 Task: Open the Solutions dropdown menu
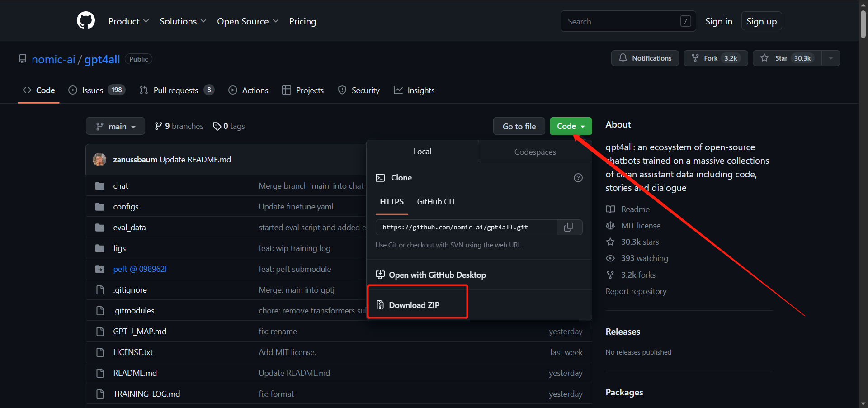click(183, 21)
